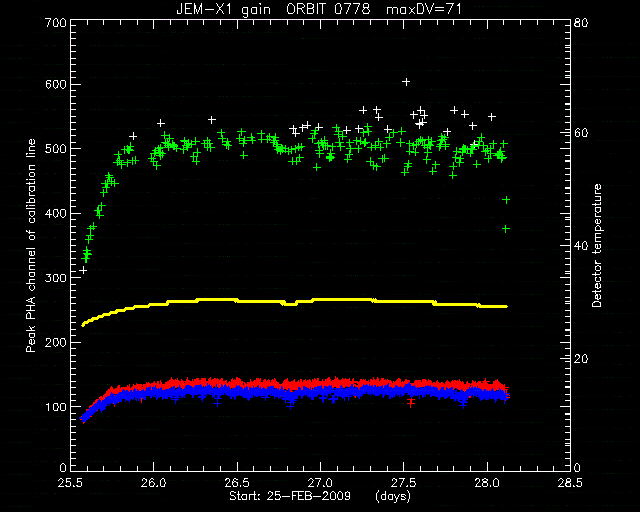Screen dimensions: 640x512
Task: Click the '(days)' unit label under the x-axis
Action: (393, 496)
